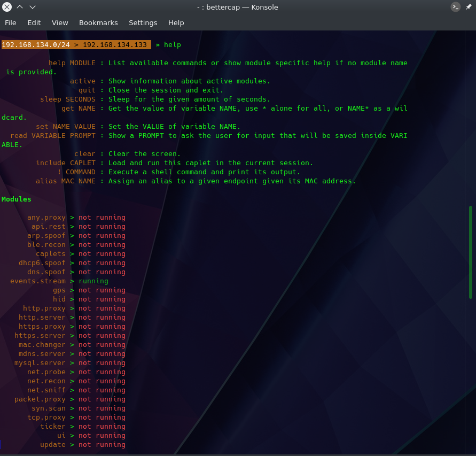This screenshot has width=476, height=456.
Task: Open the Settings menu
Action: 143,23
